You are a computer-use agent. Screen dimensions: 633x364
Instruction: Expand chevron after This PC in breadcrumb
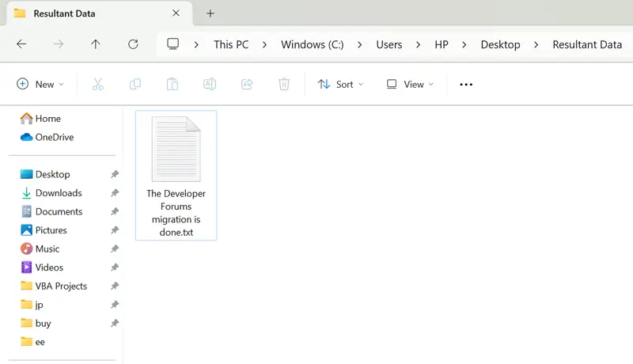[x=265, y=44]
